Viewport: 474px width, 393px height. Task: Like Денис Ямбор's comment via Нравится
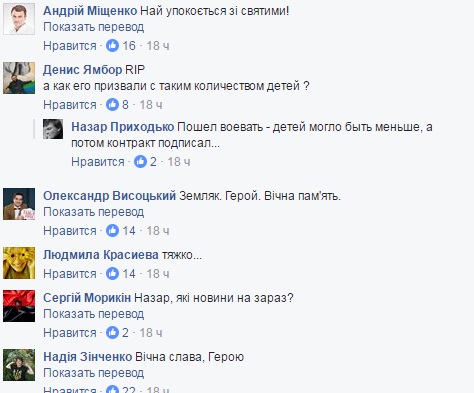70,105
